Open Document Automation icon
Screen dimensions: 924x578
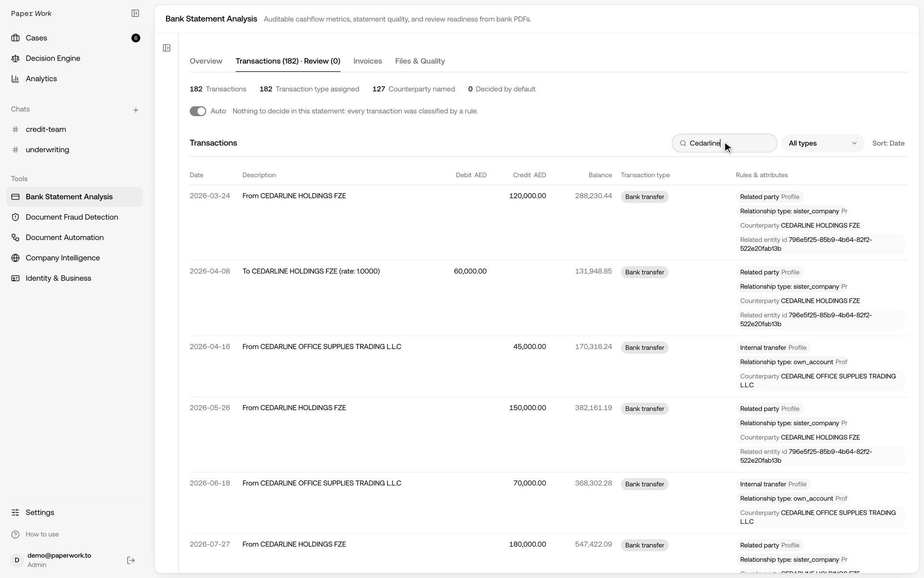[x=15, y=237]
